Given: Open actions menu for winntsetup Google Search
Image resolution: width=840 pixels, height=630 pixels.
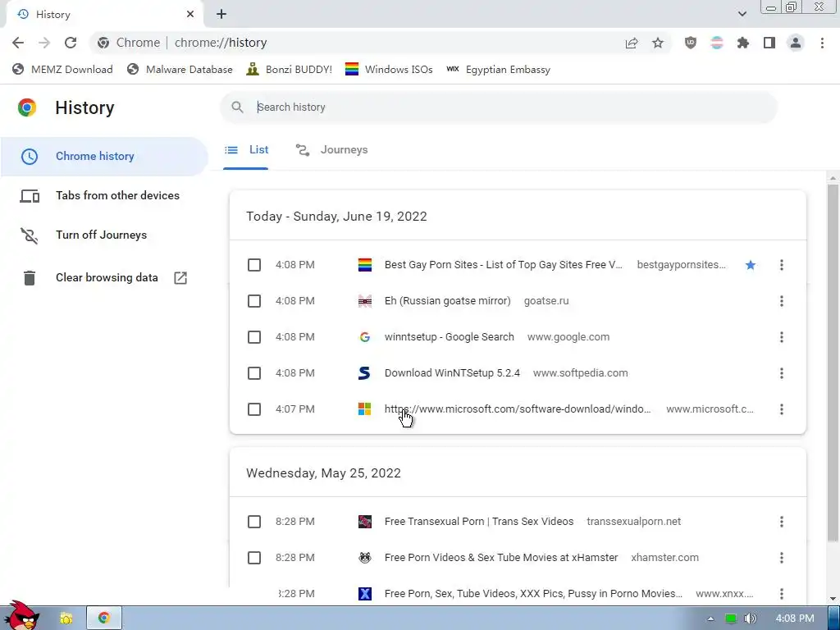Looking at the screenshot, I should click(x=782, y=337).
